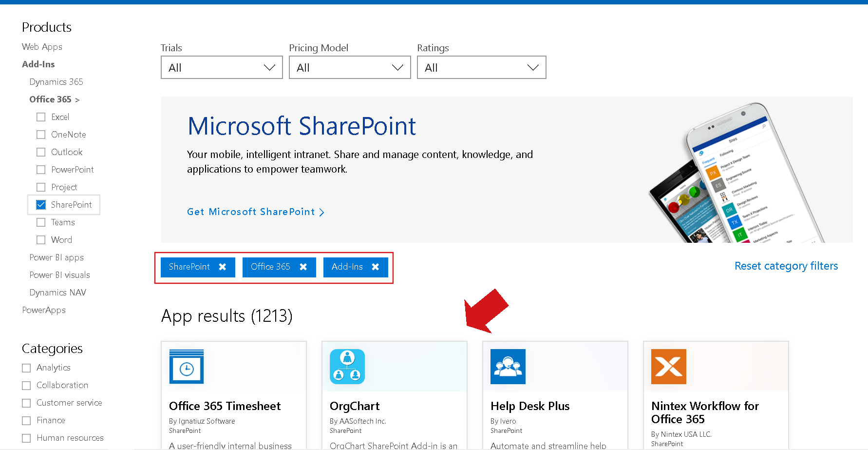
Task: Click the Help Desk Plus app icon
Action: (x=508, y=367)
